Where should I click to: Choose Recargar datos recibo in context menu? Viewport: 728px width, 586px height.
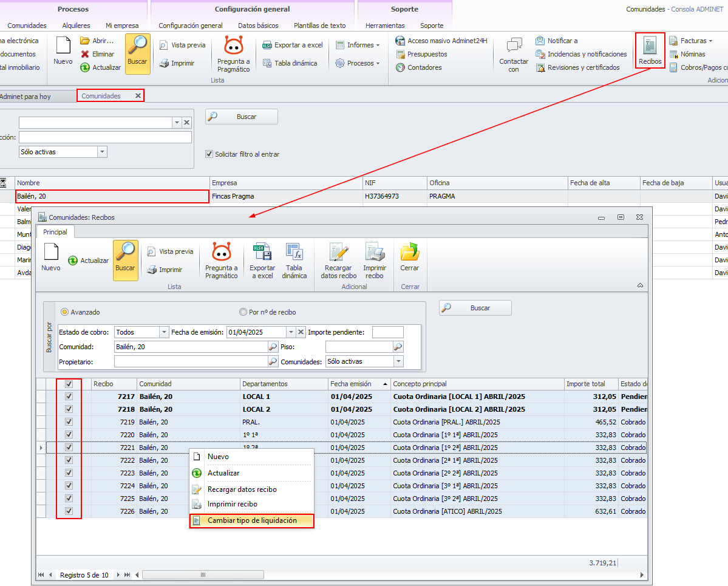tap(251, 489)
